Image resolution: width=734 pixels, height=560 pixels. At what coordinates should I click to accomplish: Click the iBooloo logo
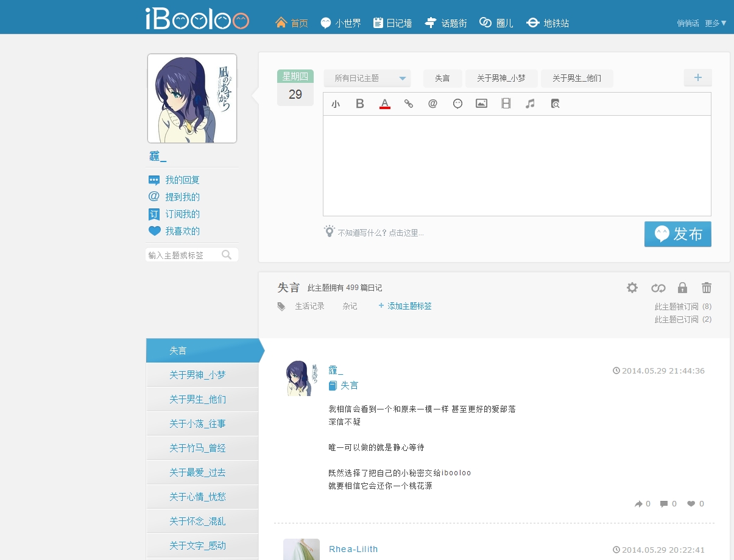(197, 18)
